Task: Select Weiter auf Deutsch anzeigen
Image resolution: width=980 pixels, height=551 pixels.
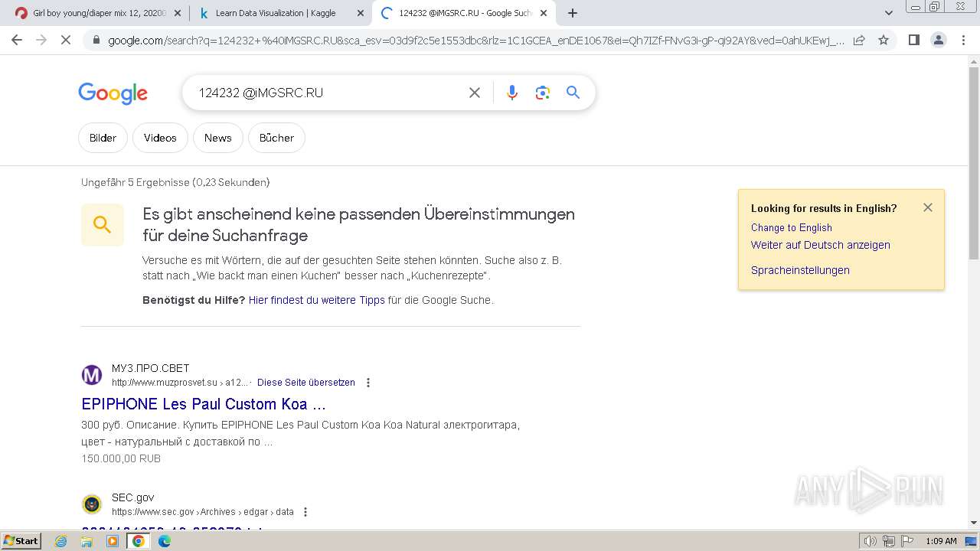Action: tap(820, 245)
